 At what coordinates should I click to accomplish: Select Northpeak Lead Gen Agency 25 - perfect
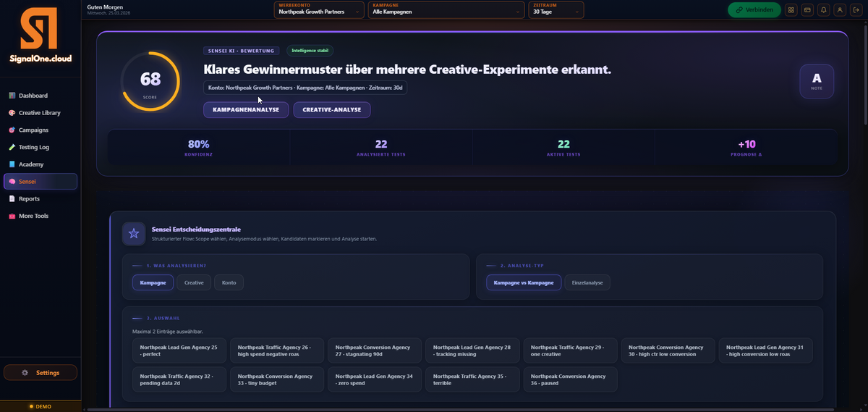point(179,350)
